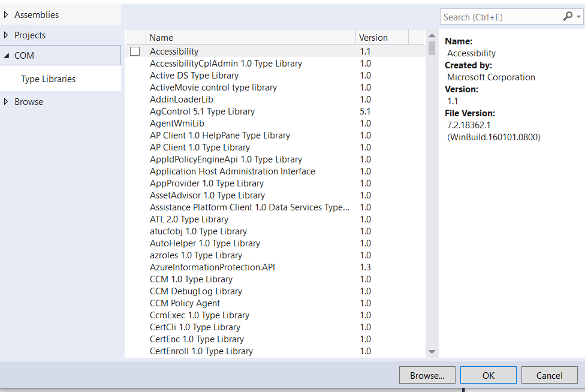Expand the Assemblies category

6,15
